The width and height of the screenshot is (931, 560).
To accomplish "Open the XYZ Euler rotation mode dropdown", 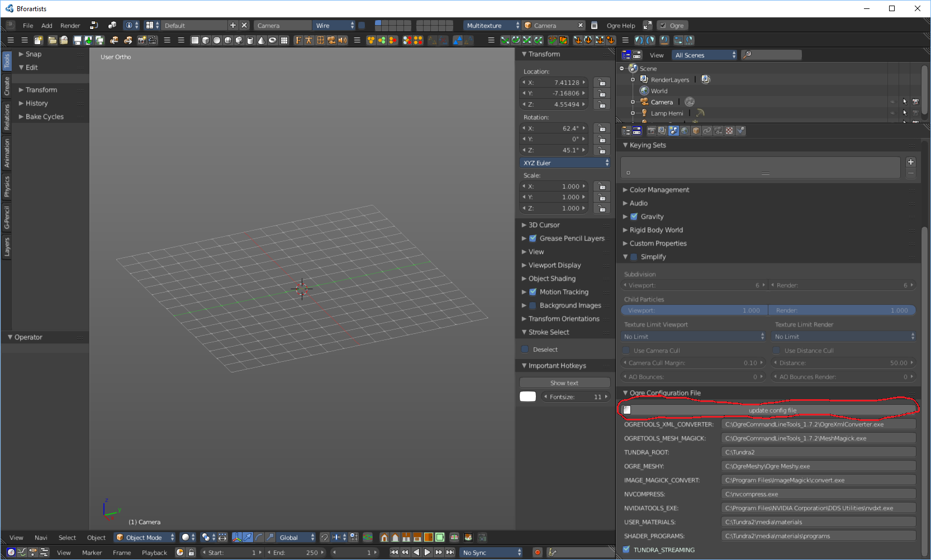I will [565, 163].
